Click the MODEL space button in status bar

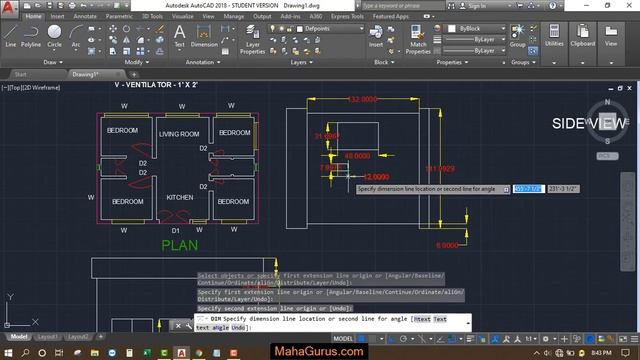[343, 339]
